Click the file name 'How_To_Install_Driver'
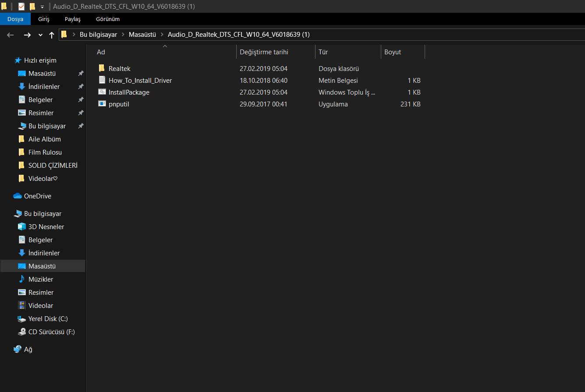Viewport: 585px width, 392px height. coord(140,81)
